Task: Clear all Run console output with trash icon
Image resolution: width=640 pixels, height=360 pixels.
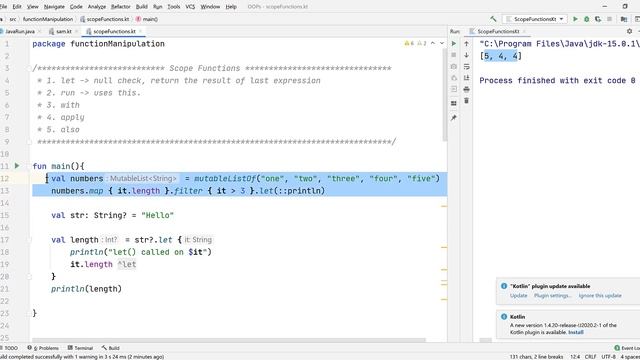Action: coord(467,100)
